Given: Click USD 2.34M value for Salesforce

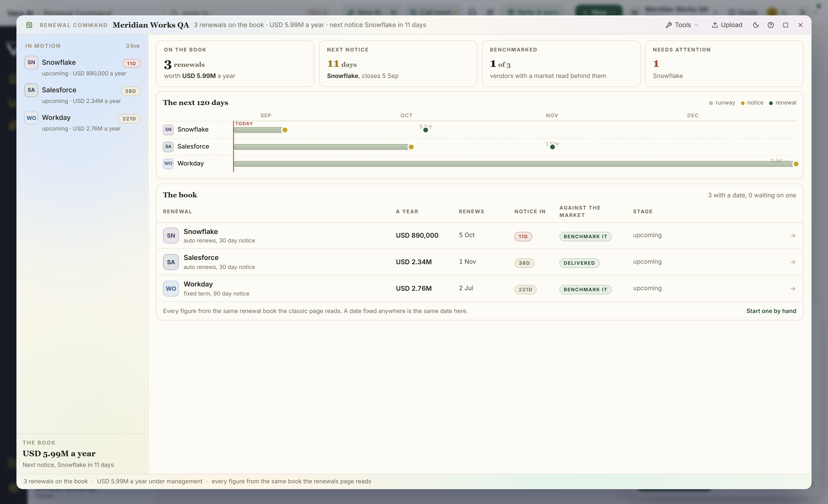Looking at the screenshot, I should [x=414, y=262].
